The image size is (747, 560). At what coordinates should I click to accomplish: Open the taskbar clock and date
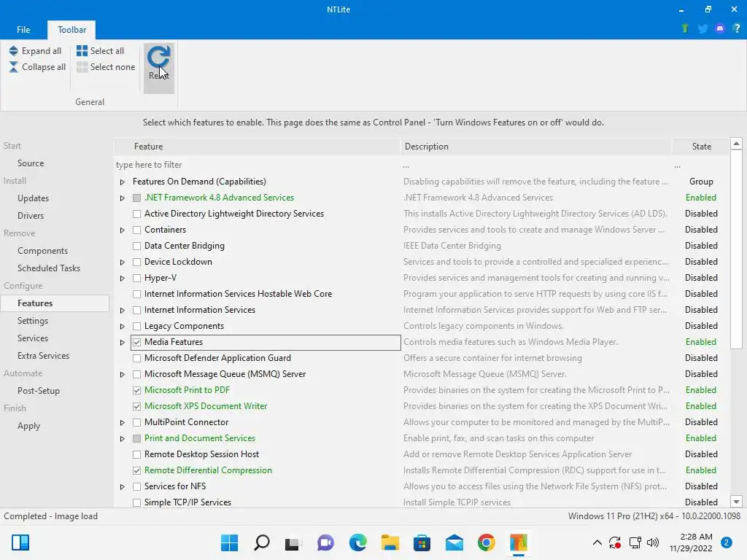tap(691, 542)
